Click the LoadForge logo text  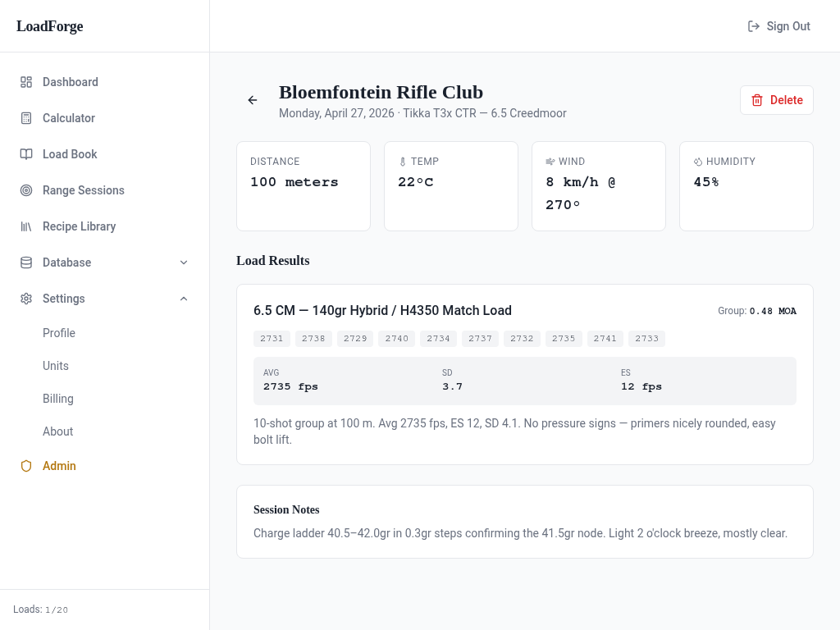click(x=50, y=26)
